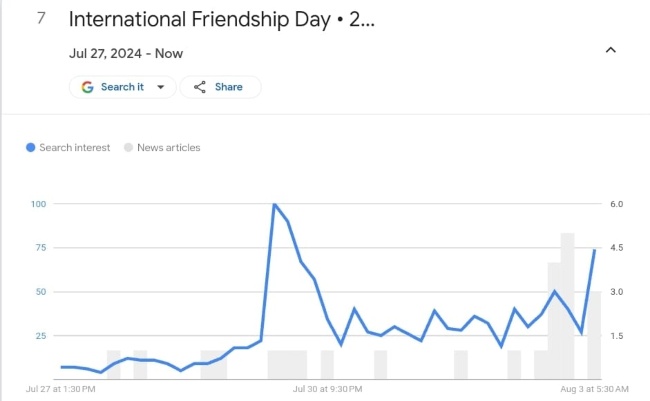
Task: Click the gray News articles legend dot
Action: pos(128,147)
